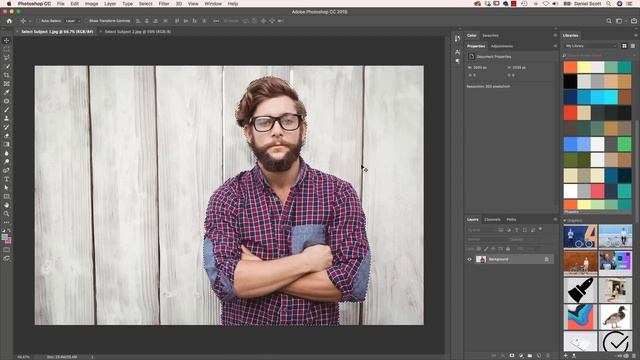Open the Color panel flyout menu

click(555, 36)
